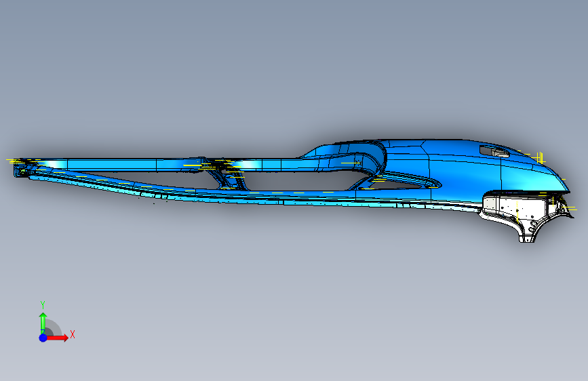Click the red X axis arrow on the triad
Viewport: 588px width, 381px height.
pos(57,338)
